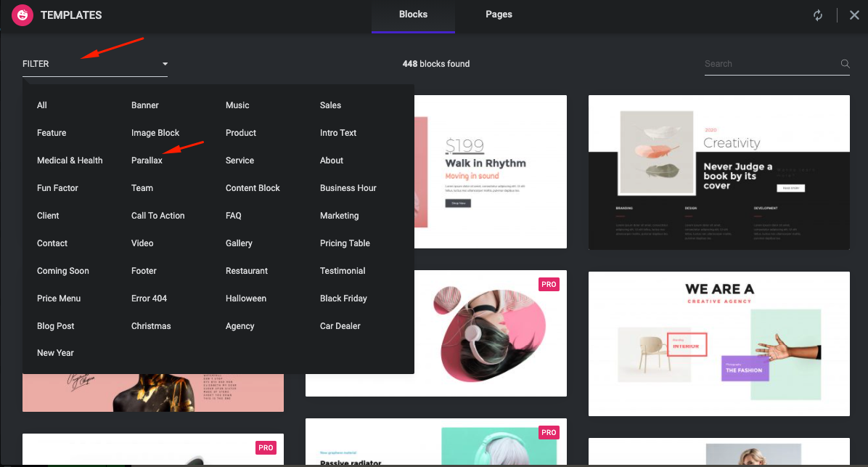Select Business Hour in filter menu
Image resolution: width=868 pixels, height=467 pixels.
(348, 188)
